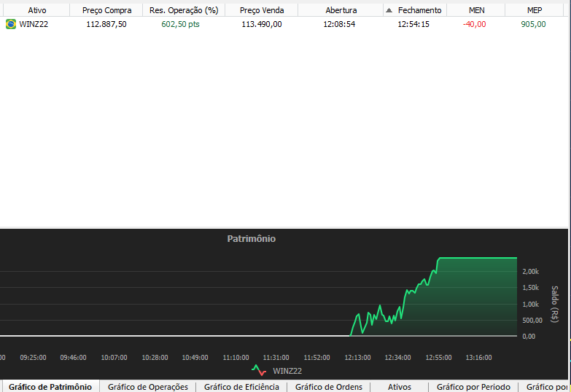Click the green equity curve plateau

(478, 258)
